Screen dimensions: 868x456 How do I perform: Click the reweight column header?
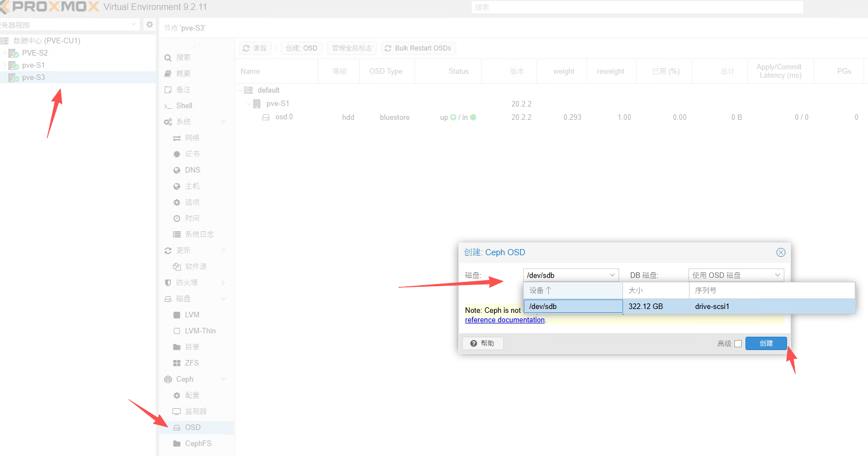pyautogui.click(x=610, y=71)
